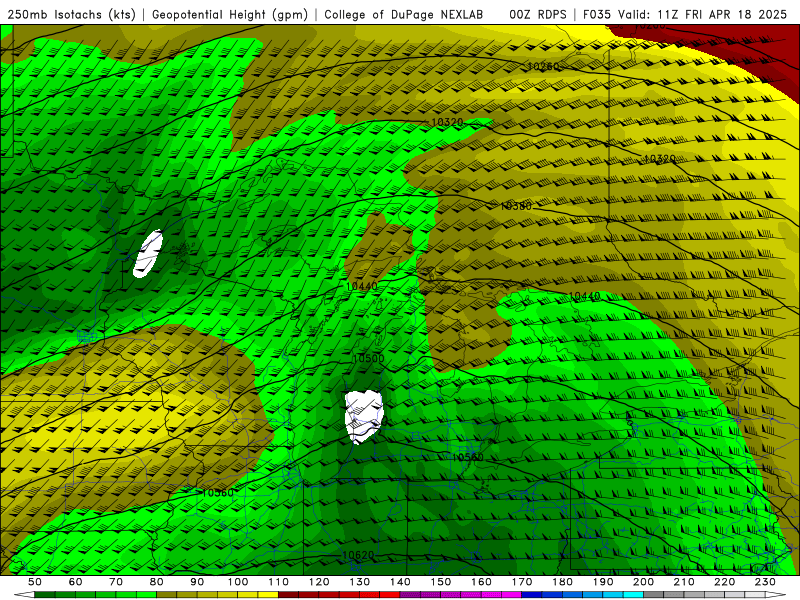Select the 130 value on the color scale

(360, 582)
